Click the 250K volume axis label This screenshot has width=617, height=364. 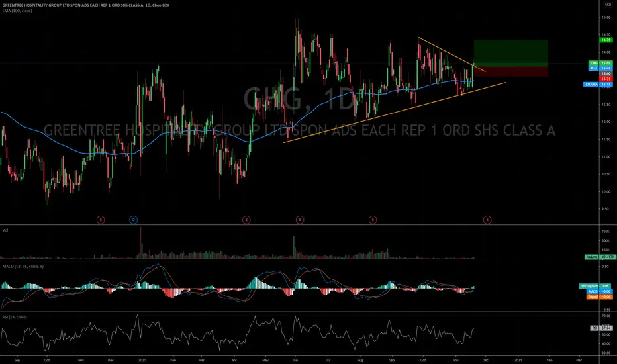[x=606, y=250]
